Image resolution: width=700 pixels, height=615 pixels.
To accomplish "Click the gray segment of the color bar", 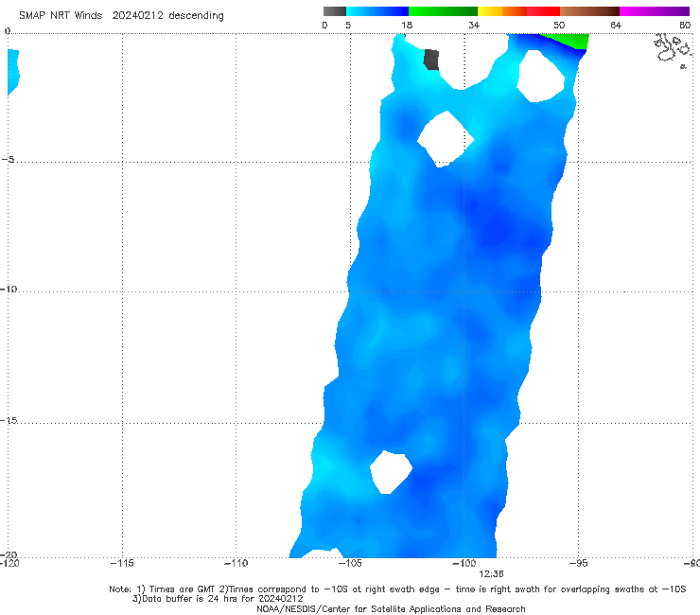I will (x=335, y=11).
